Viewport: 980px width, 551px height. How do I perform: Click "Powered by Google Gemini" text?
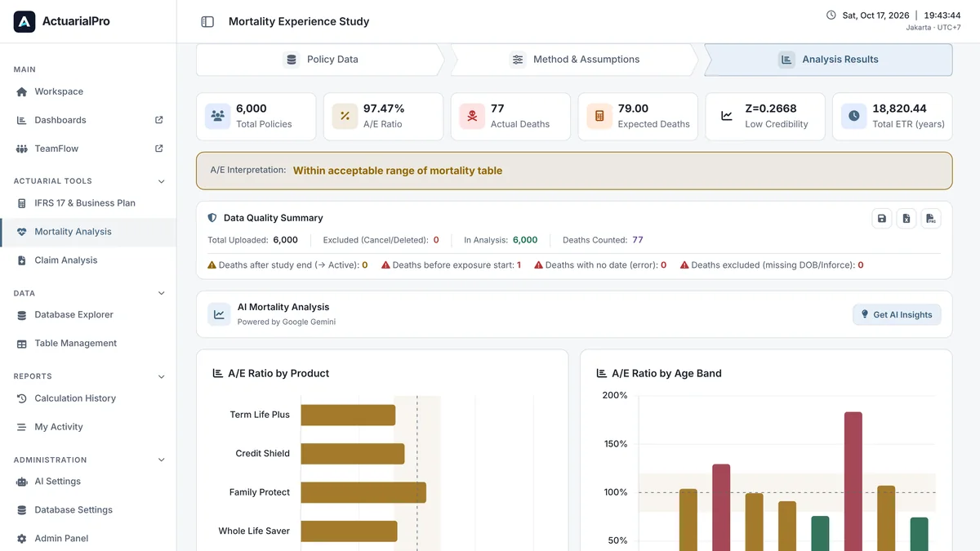[x=287, y=322]
